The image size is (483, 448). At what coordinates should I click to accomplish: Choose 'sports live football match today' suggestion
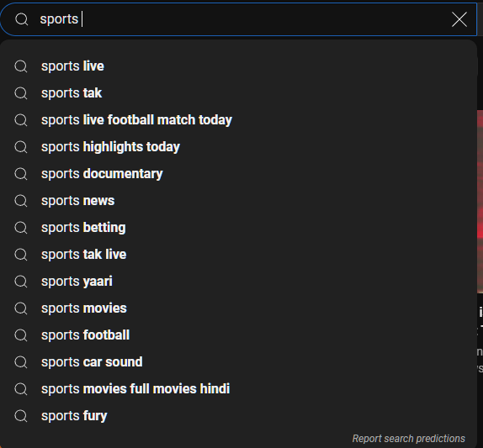(x=238, y=120)
